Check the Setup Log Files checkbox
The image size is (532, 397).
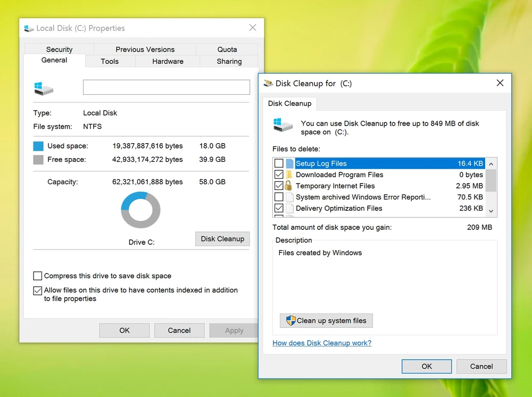pos(279,163)
